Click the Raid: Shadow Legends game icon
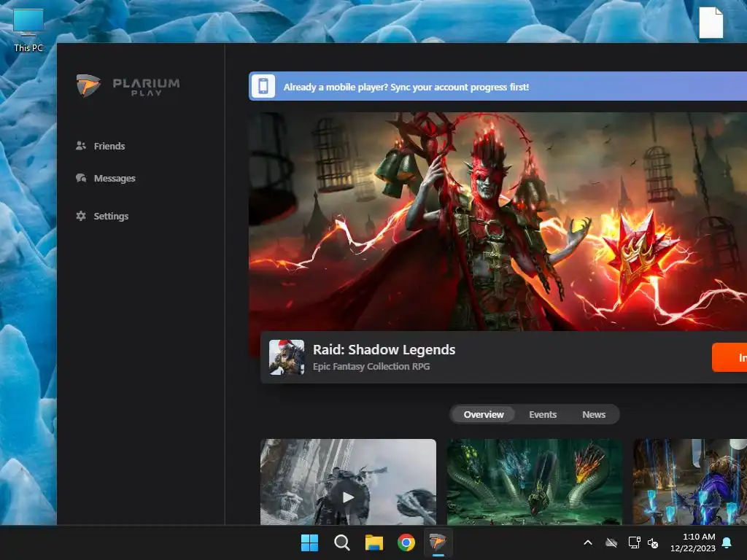747x560 pixels. click(287, 357)
